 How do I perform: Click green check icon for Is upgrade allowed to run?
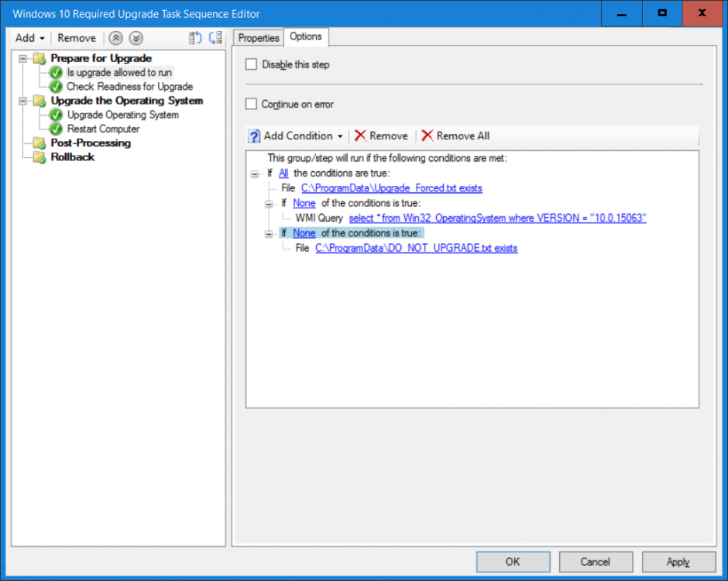[x=56, y=73]
